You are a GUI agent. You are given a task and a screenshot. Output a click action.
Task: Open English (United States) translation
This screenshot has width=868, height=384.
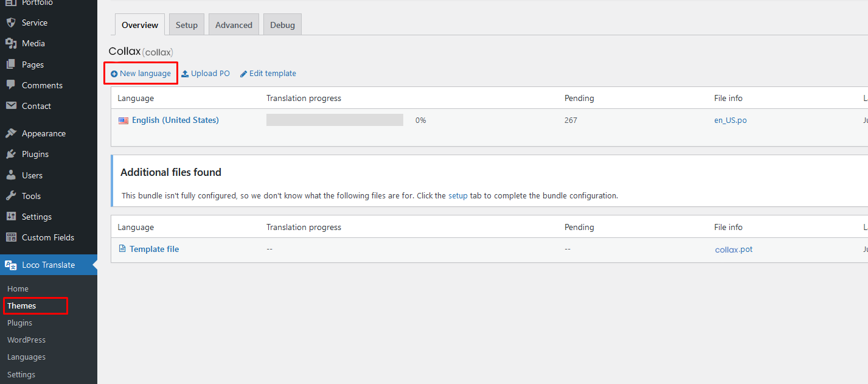pyautogui.click(x=175, y=120)
